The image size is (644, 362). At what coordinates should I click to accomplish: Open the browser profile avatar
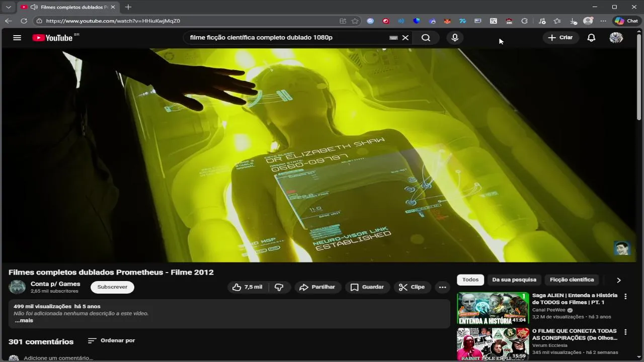[x=588, y=21]
